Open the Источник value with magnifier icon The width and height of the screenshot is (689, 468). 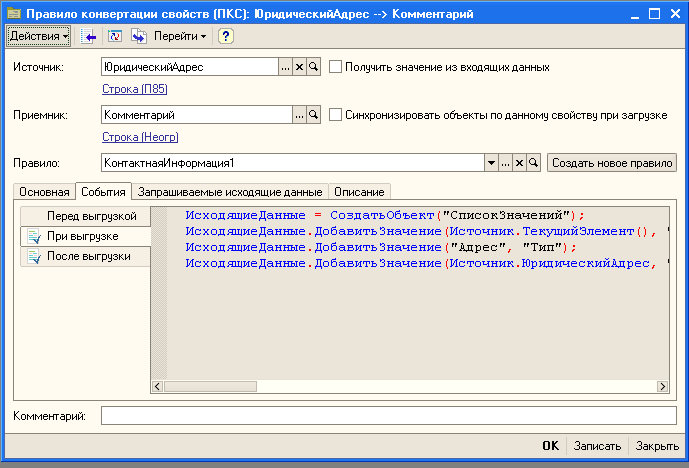(x=313, y=67)
